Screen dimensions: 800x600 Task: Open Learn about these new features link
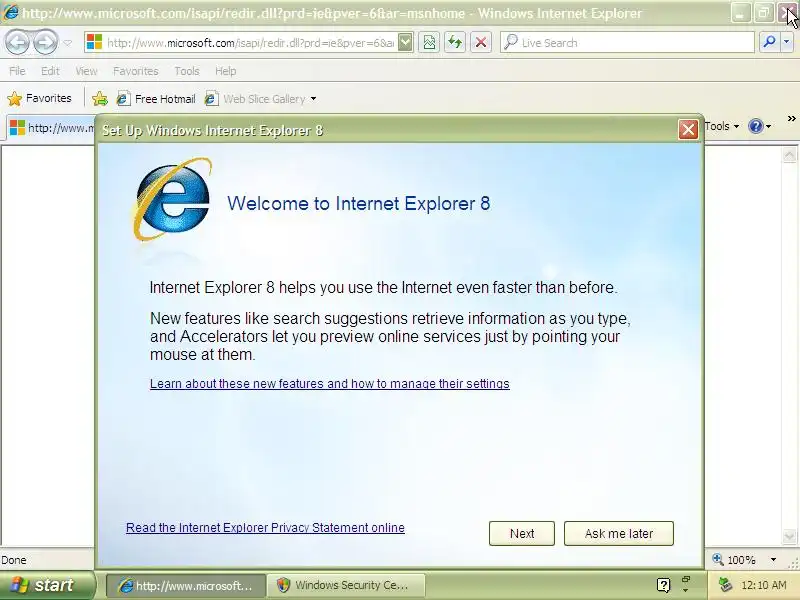pos(330,384)
